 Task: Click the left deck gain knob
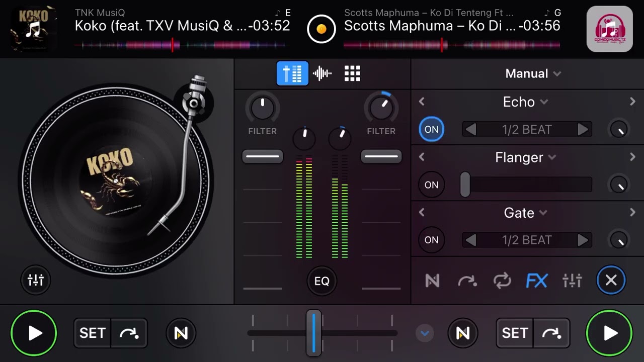(x=304, y=138)
